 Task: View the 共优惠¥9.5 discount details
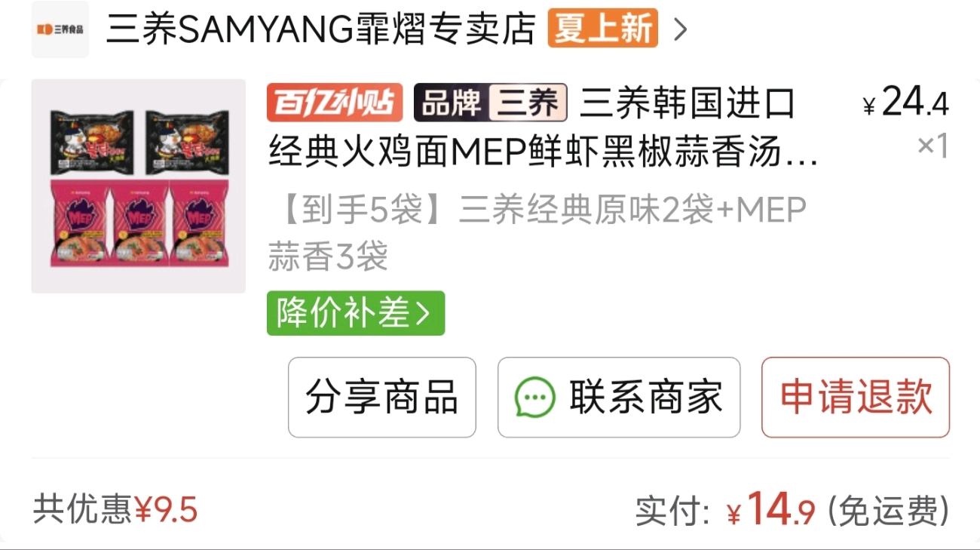click(115, 510)
